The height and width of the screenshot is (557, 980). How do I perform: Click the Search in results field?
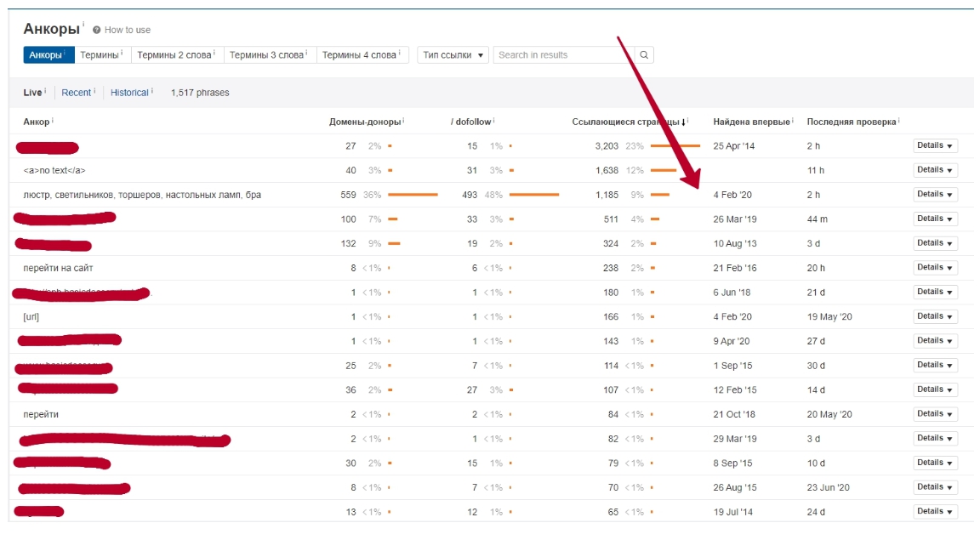point(563,55)
